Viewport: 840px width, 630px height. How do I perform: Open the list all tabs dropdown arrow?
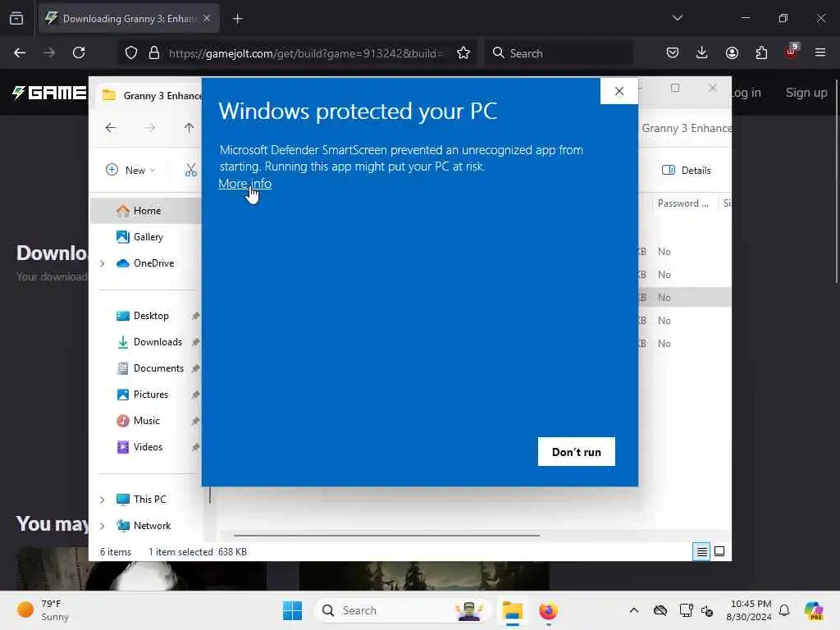(677, 18)
